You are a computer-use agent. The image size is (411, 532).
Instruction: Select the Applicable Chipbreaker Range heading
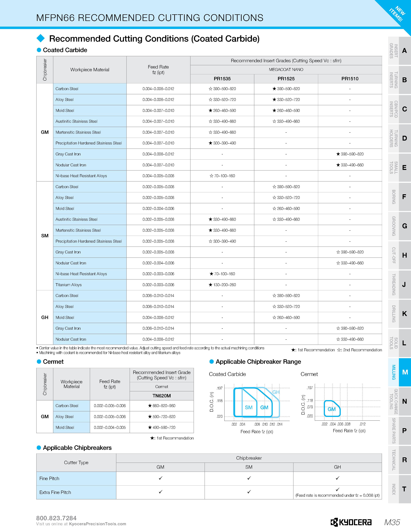point(258,362)
